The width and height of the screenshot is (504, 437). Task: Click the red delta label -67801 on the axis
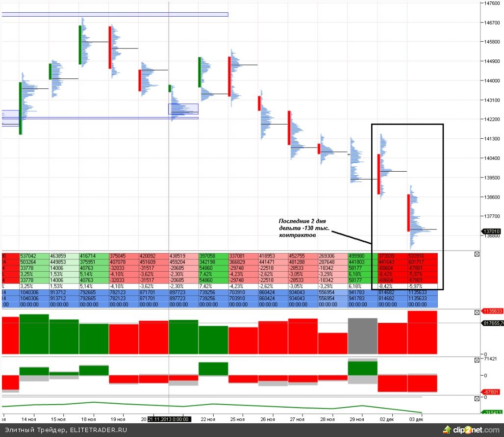[x=490, y=392]
